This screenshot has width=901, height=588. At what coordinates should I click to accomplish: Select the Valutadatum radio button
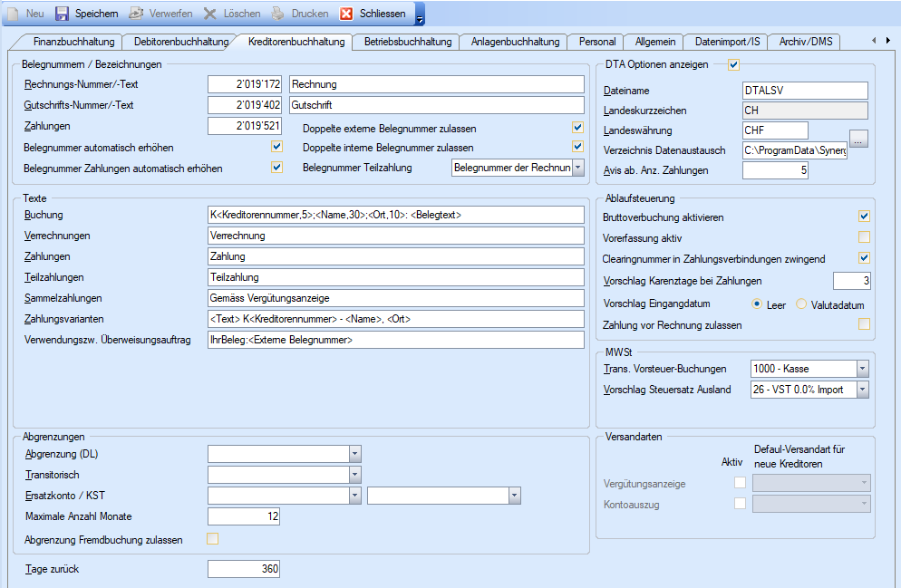(801, 305)
